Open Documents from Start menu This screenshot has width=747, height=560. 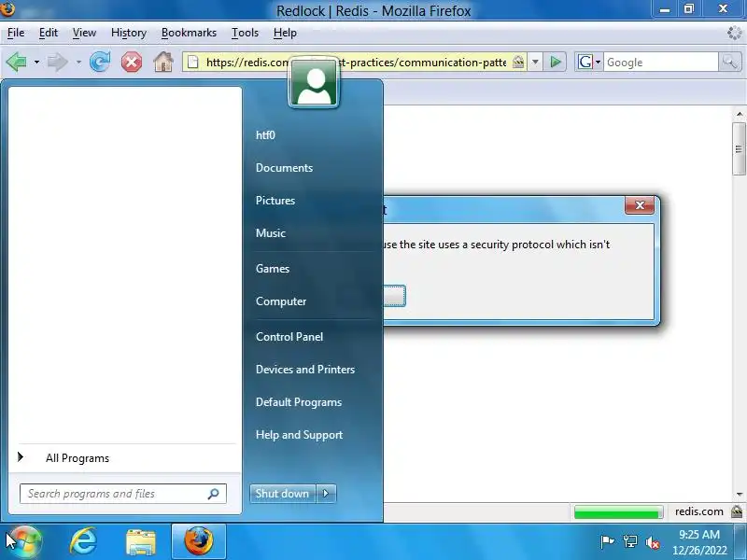pos(284,168)
